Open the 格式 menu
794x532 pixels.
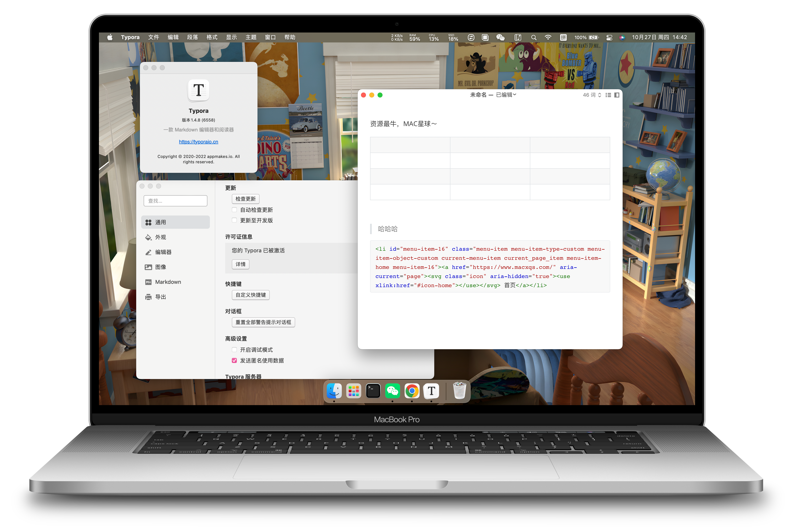coord(212,37)
